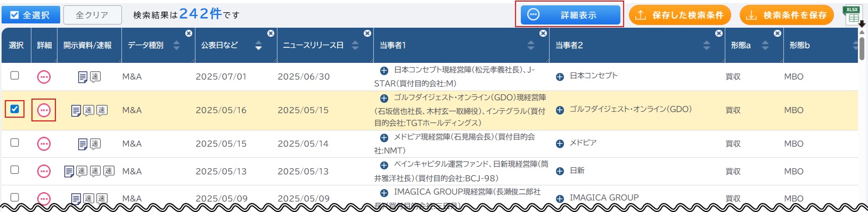Sort by the ニュースリリース日 column
Screen dimensions: 868x212
355,45
